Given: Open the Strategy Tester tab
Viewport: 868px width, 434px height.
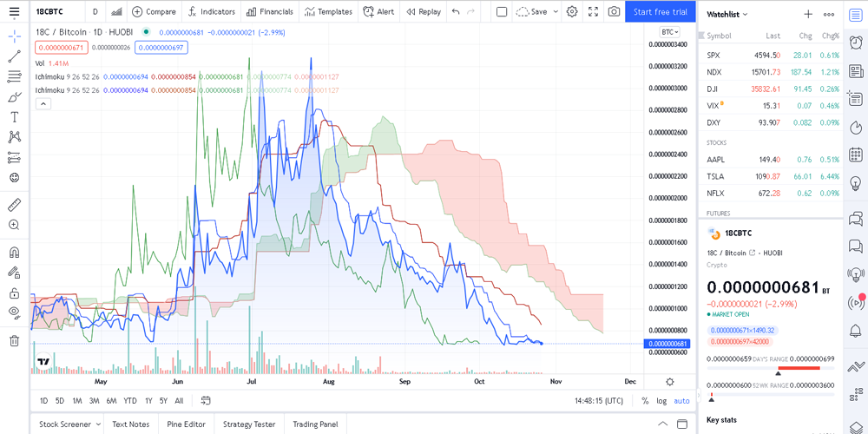Looking at the screenshot, I should click(248, 424).
